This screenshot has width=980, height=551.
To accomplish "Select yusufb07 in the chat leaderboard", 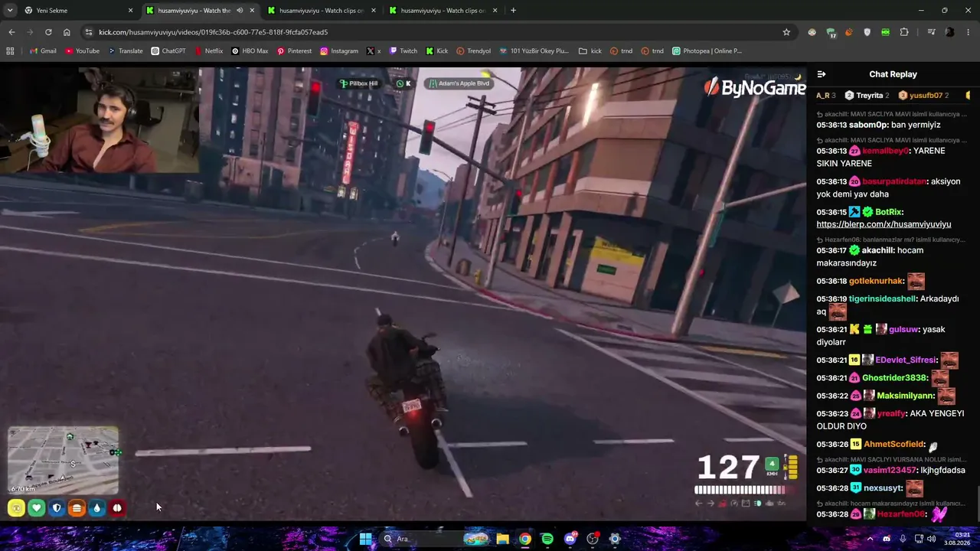I will [x=923, y=96].
